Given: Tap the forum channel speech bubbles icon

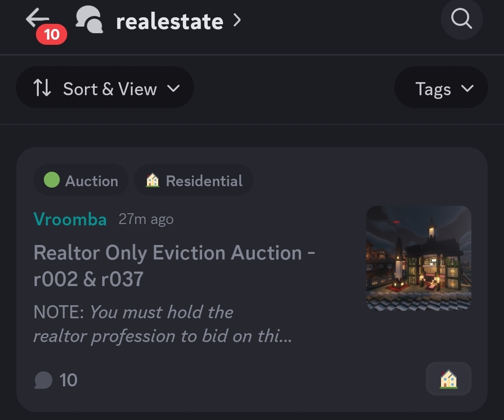Looking at the screenshot, I should click(x=89, y=20).
